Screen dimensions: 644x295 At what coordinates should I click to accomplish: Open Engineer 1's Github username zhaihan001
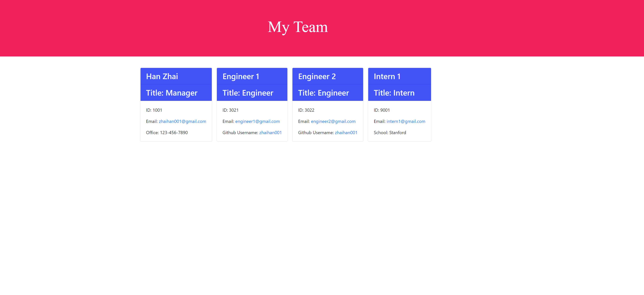click(x=271, y=132)
